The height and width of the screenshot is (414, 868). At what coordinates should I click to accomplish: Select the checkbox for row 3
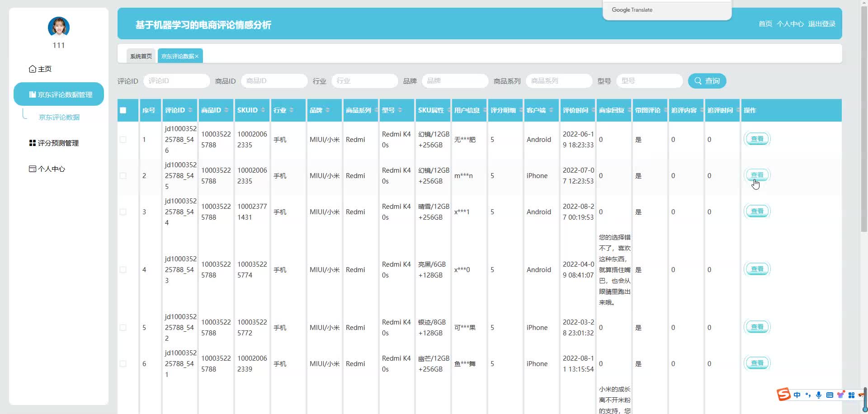pos(123,212)
